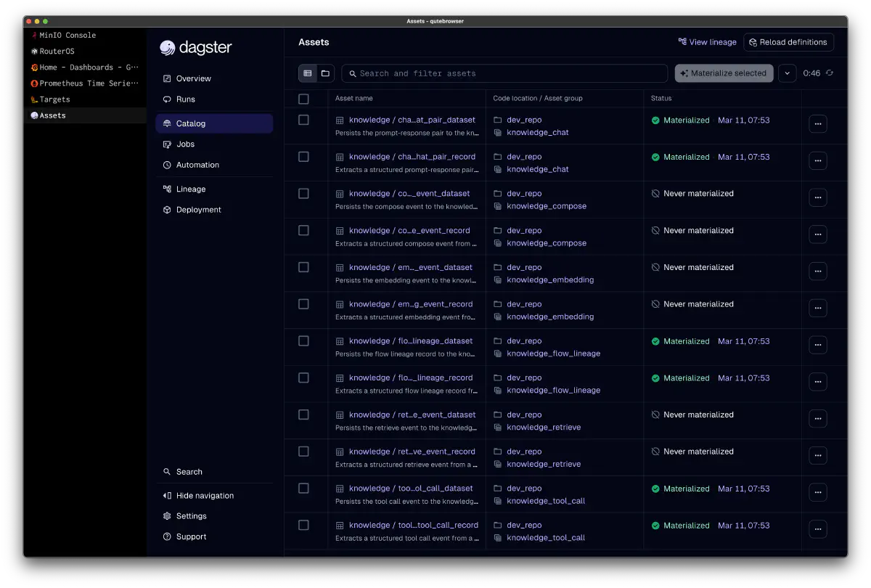Check the em..._event_dataset row checkbox

point(303,267)
